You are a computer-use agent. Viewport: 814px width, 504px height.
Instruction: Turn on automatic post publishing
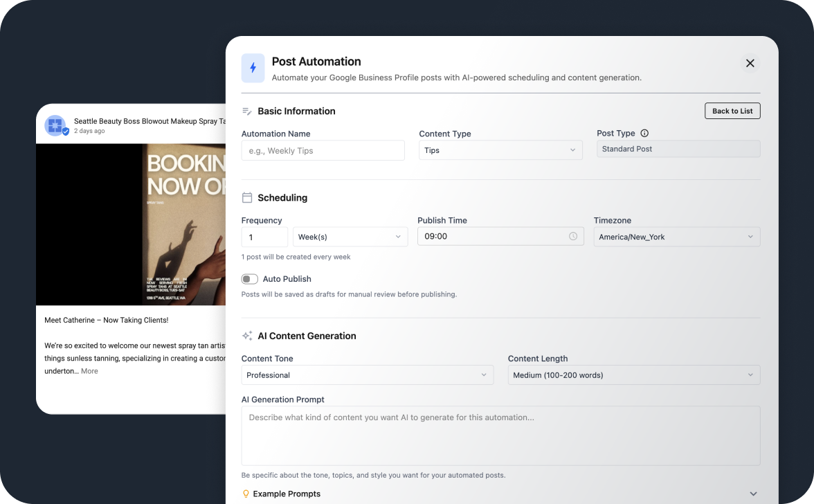click(249, 278)
